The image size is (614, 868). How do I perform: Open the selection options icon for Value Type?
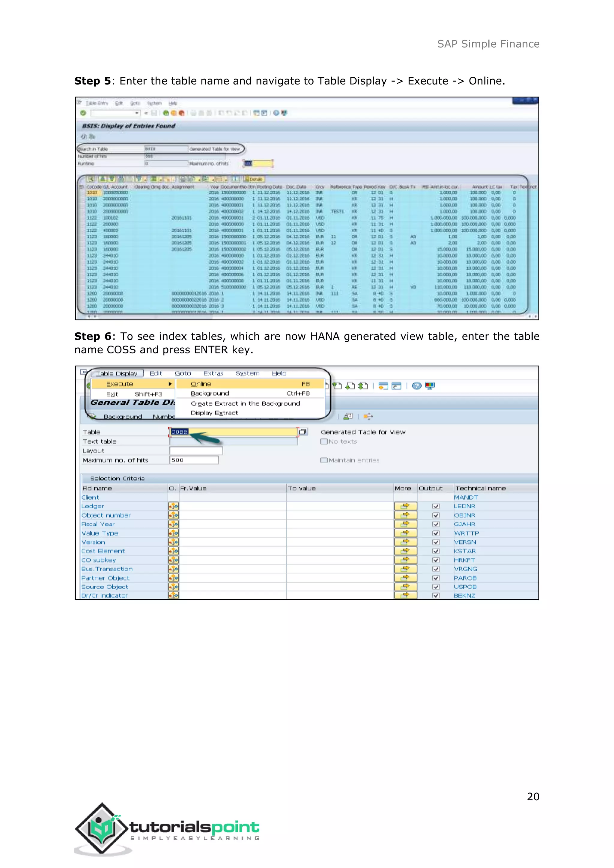pyautogui.click(x=174, y=533)
